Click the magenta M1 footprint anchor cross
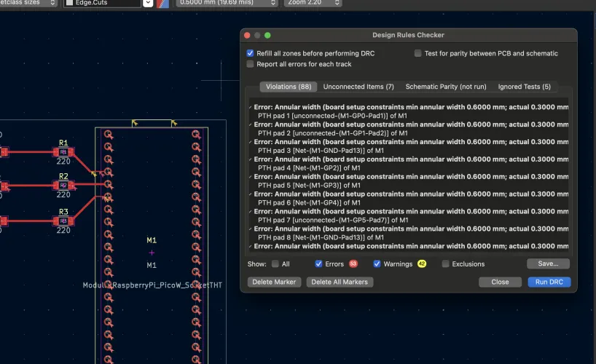 (152, 253)
